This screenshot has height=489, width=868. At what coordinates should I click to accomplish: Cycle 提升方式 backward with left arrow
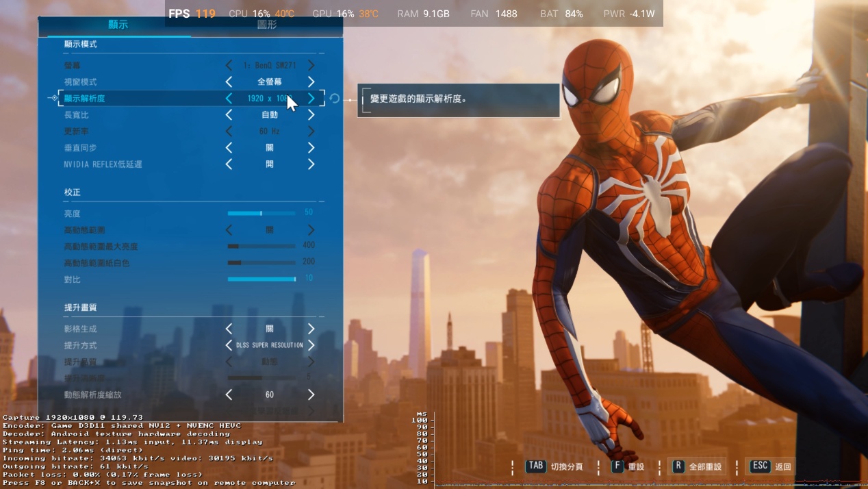pos(229,345)
